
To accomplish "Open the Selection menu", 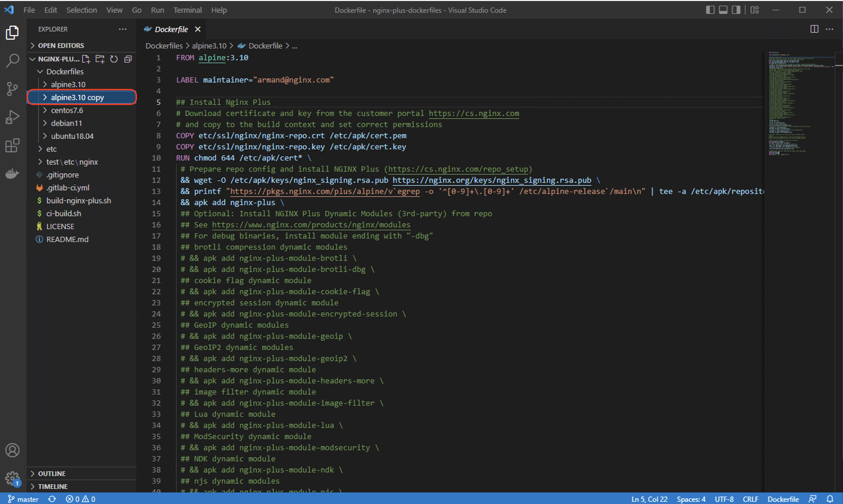I will point(82,10).
